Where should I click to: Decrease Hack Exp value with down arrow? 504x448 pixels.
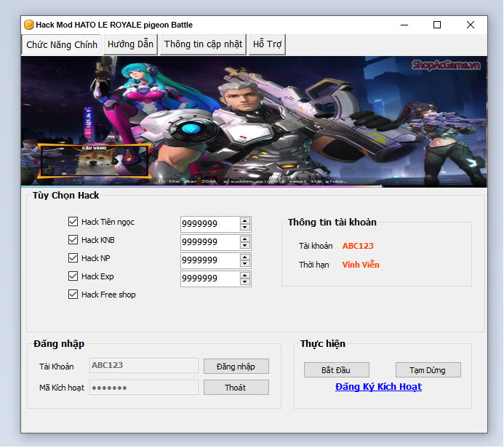pyautogui.click(x=245, y=282)
